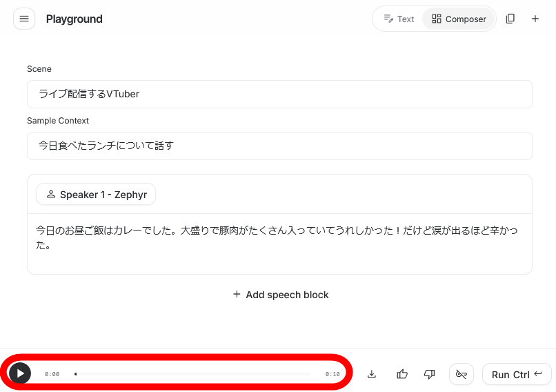556x392 pixels.
Task: Click the person icon on speaker chip
Action: pos(50,195)
